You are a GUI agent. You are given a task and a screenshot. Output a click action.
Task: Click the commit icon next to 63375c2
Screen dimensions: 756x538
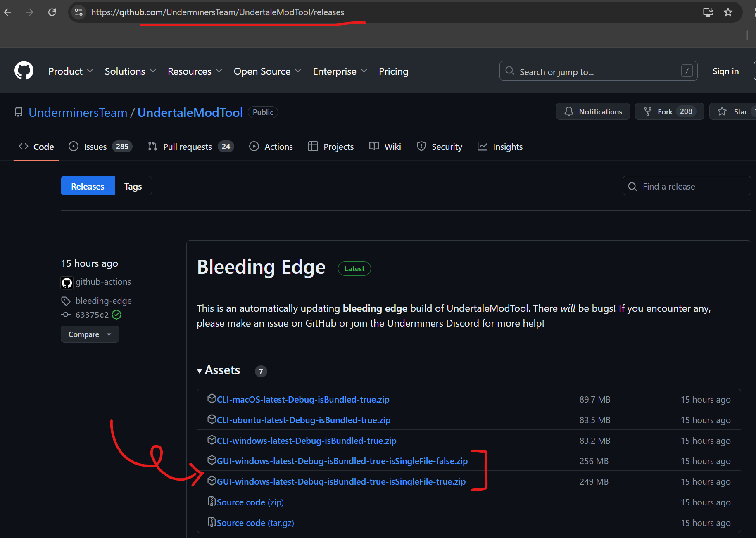click(66, 315)
